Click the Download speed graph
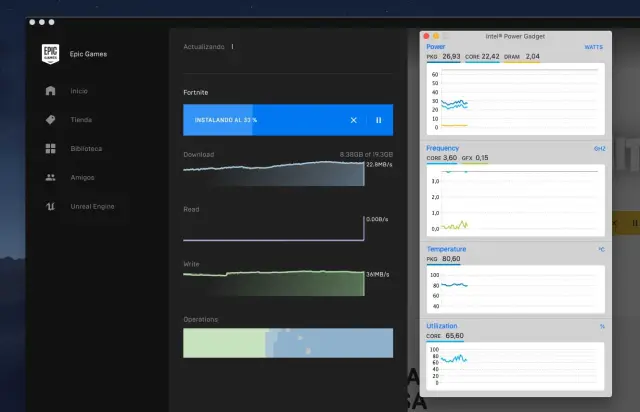640x412 pixels. [x=273, y=174]
